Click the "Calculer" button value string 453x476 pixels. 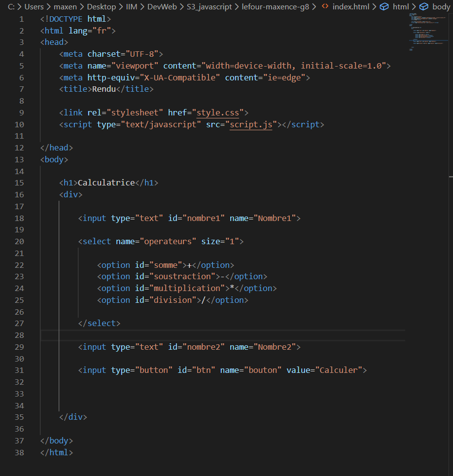[339, 370]
